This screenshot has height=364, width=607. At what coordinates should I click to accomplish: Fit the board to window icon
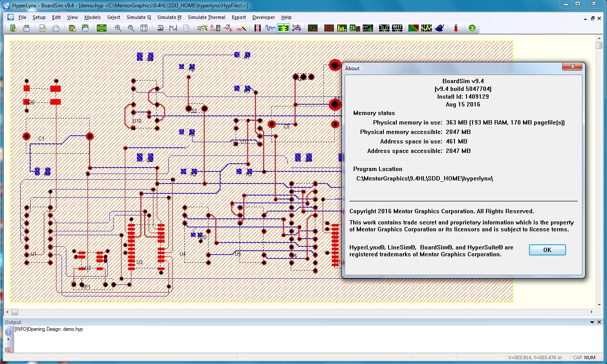click(144, 28)
